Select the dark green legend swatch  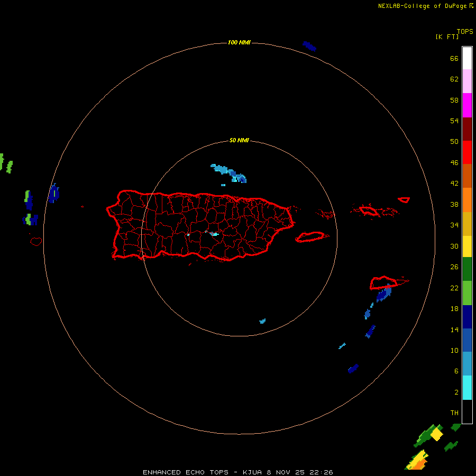click(x=467, y=269)
